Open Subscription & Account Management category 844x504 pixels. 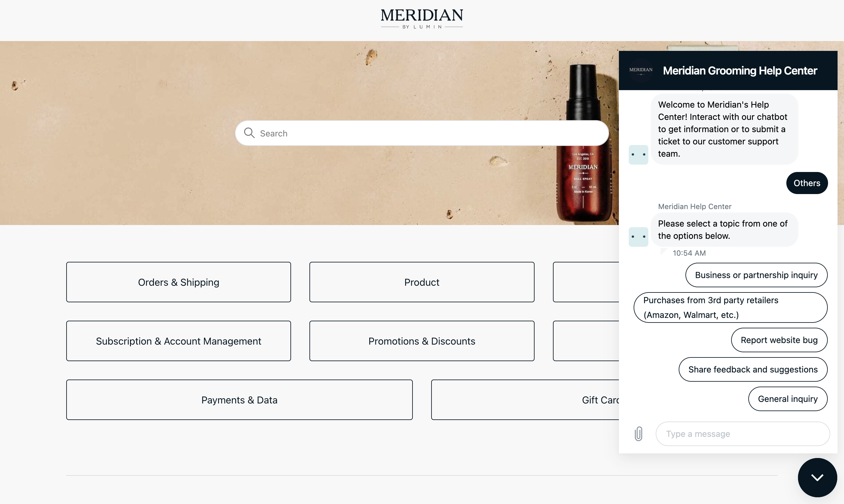[x=178, y=341]
